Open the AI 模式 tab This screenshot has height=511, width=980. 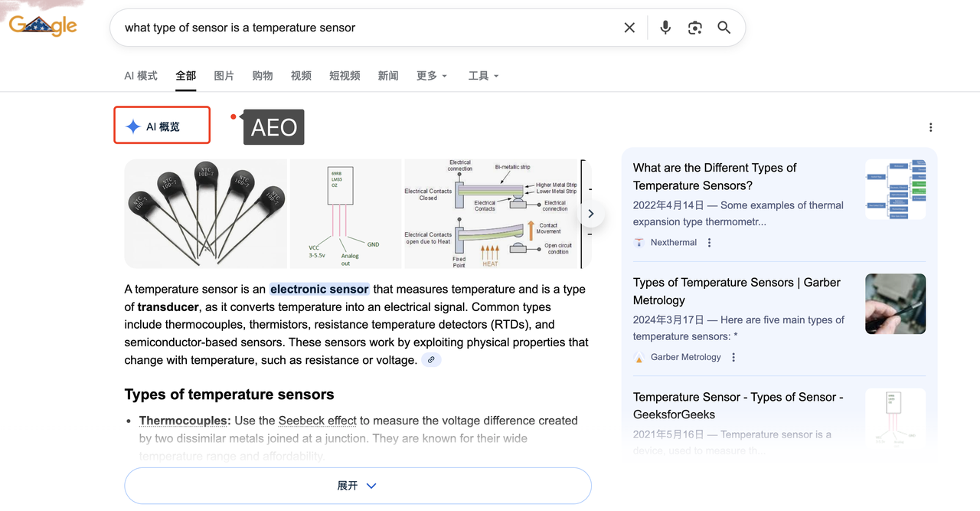[x=141, y=76]
